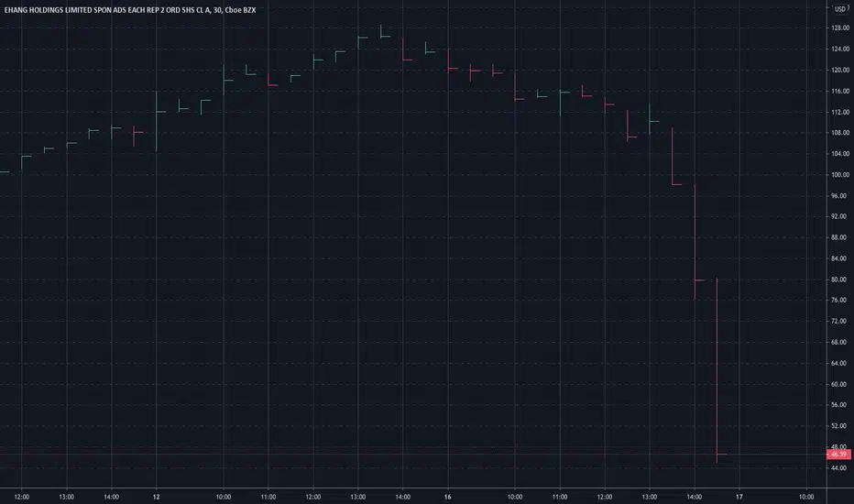Click the 84.00 price axis label

(x=840, y=258)
